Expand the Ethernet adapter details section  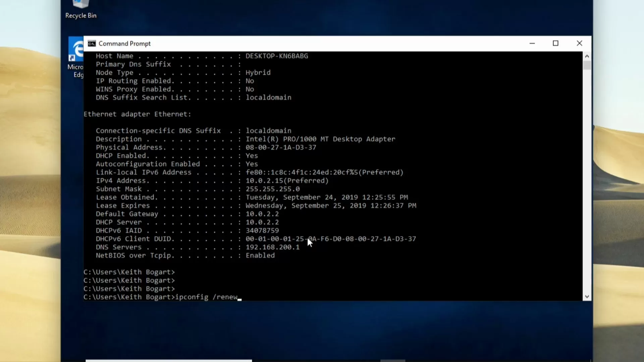[x=138, y=114]
